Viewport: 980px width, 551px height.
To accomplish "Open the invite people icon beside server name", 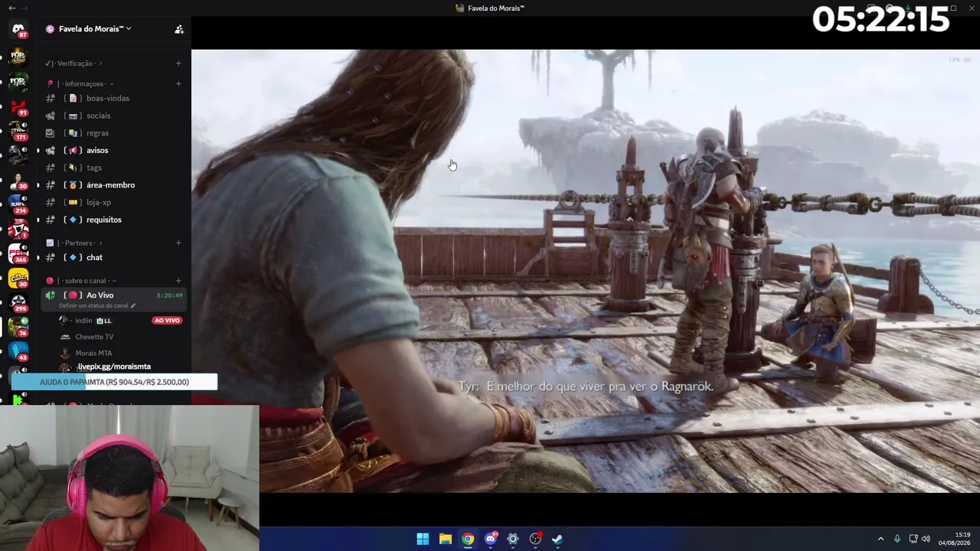I will (x=179, y=29).
